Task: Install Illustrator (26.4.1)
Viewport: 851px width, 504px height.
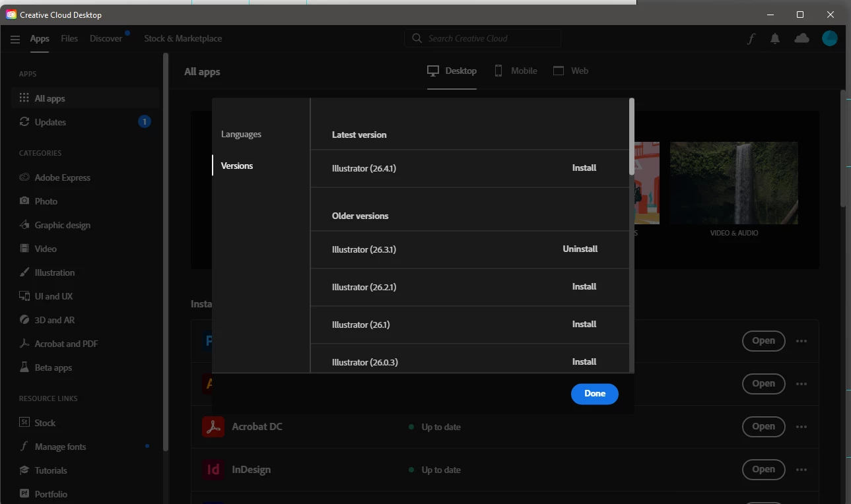Action: 584,168
